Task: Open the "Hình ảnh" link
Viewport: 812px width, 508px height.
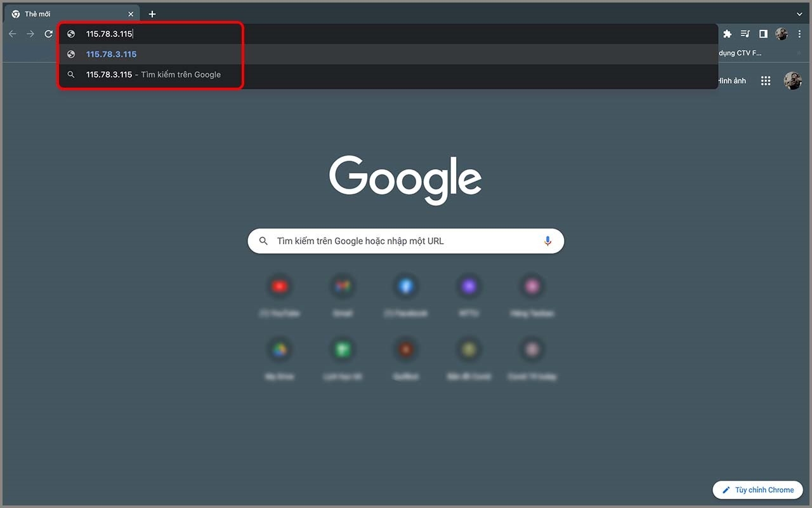Action: pos(731,81)
